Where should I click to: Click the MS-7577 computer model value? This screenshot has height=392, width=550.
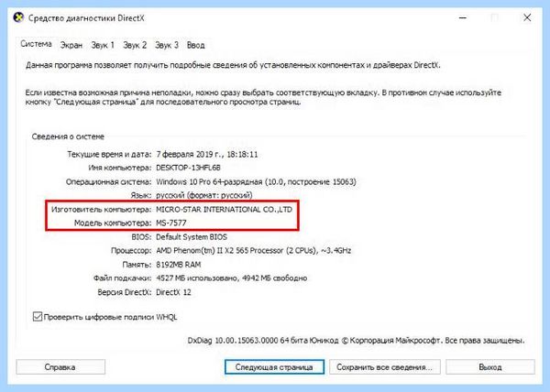click(171, 223)
